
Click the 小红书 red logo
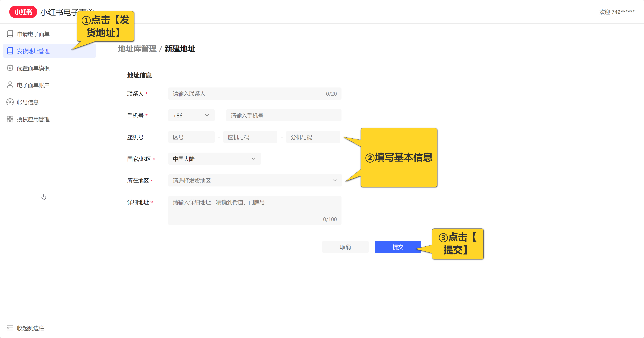(x=23, y=12)
